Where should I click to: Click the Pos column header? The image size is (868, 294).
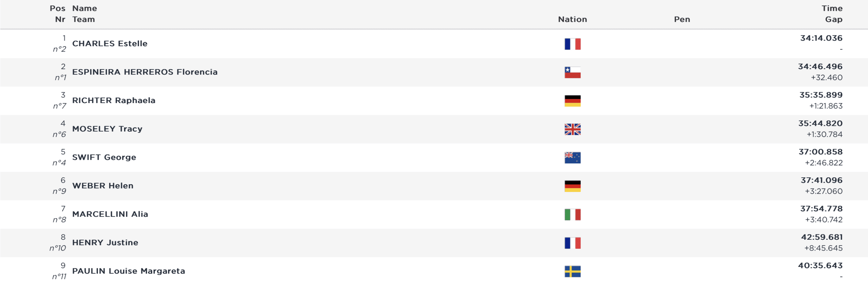click(x=57, y=8)
